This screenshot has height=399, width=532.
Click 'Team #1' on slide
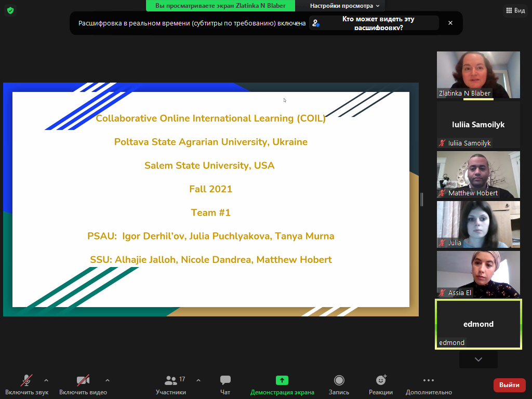[x=211, y=212]
